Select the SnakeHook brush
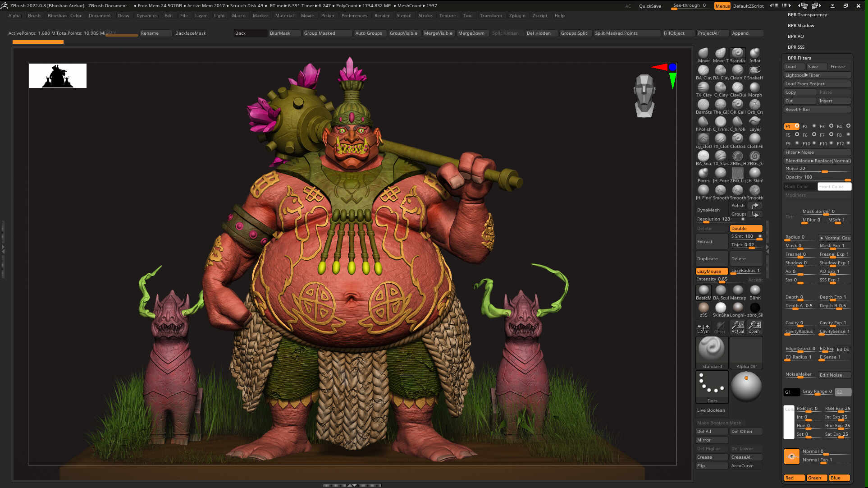The height and width of the screenshot is (488, 868). click(755, 70)
